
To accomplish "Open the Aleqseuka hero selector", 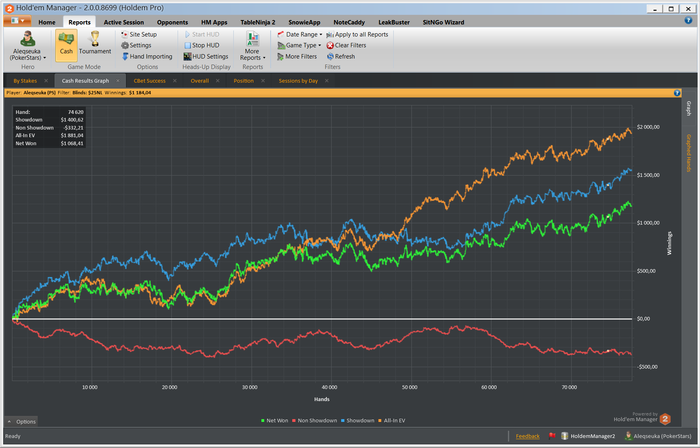I will coord(28,46).
